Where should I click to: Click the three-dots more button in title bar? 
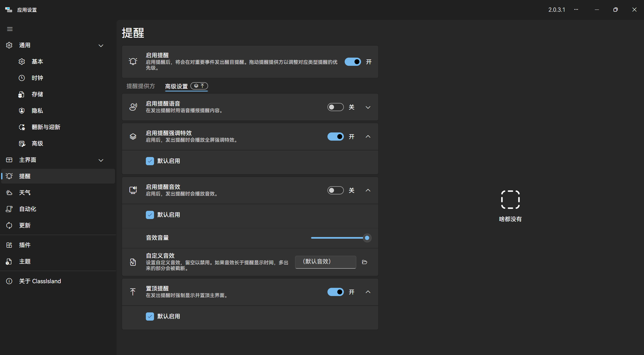click(x=576, y=10)
